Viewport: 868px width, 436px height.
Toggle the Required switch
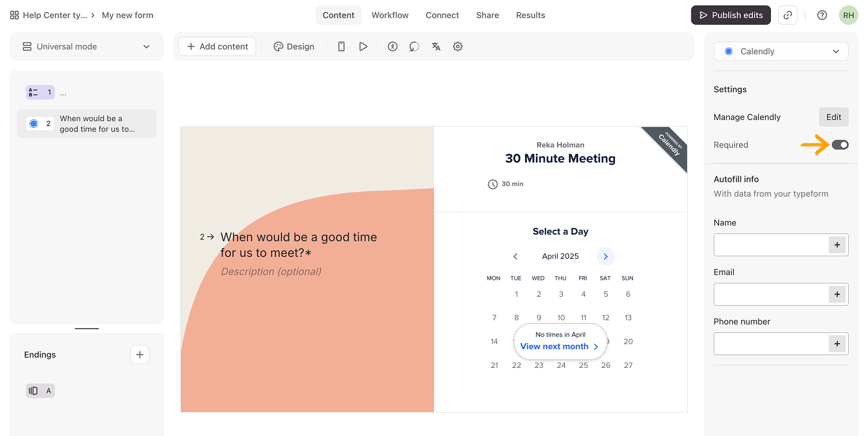(840, 145)
